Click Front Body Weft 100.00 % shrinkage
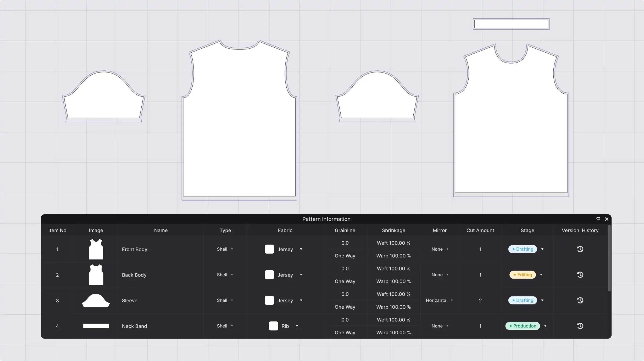644x361 pixels. (x=393, y=243)
